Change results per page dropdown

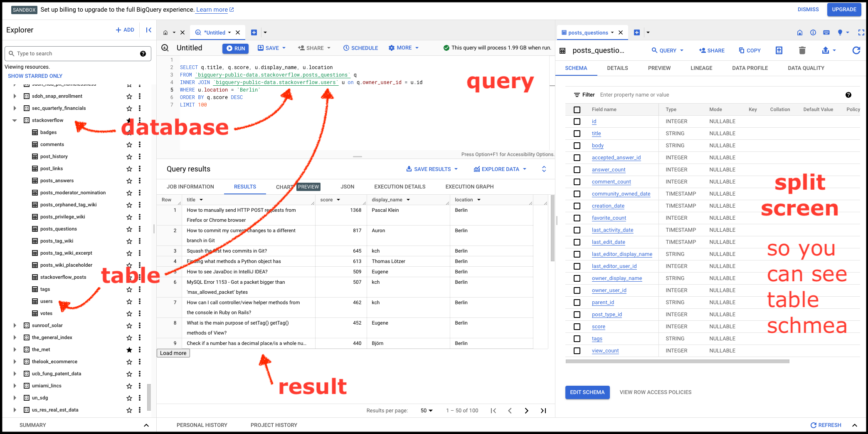(x=427, y=411)
